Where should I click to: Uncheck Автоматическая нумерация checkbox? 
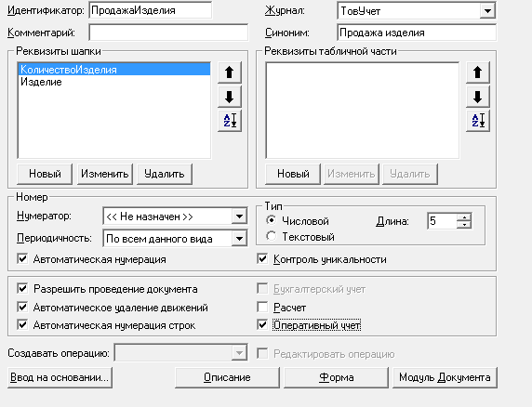pos(22,259)
